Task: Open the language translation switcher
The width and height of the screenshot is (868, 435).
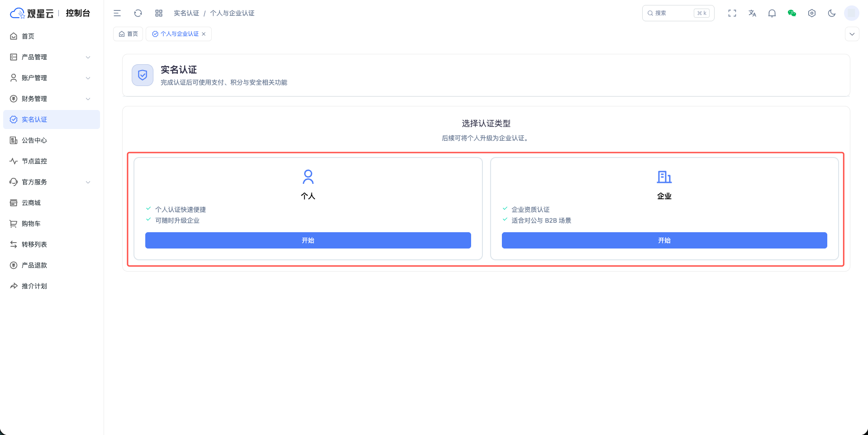Action: point(752,13)
